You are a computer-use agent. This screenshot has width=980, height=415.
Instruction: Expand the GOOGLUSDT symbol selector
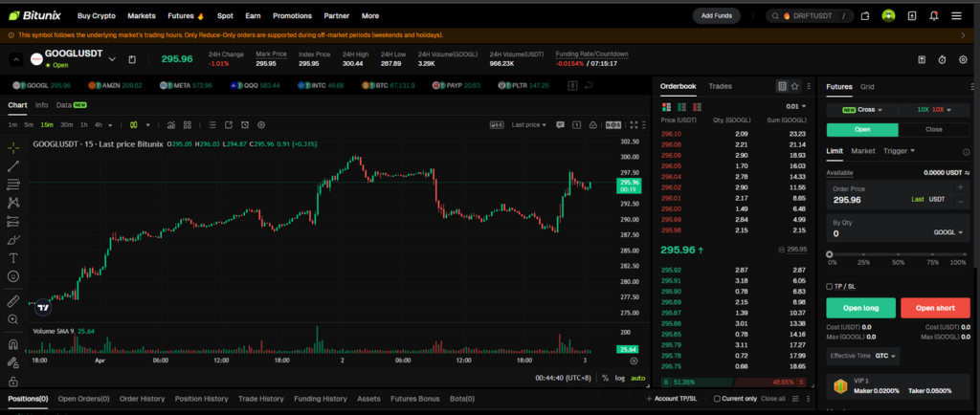point(112,59)
